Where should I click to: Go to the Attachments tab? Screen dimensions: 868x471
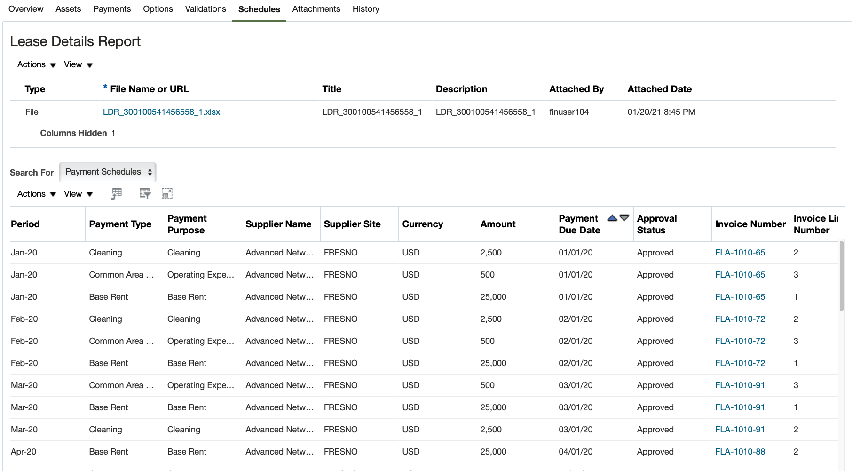click(316, 9)
